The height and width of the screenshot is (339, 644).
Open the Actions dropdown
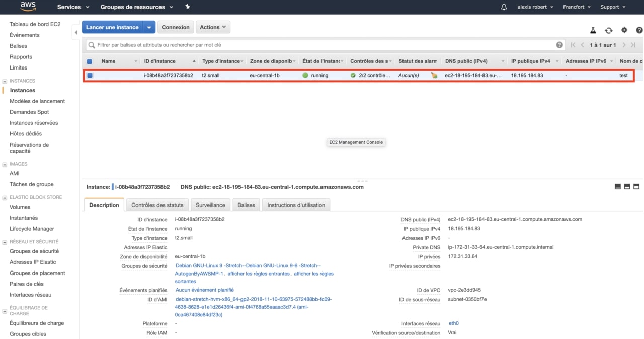pyautogui.click(x=213, y=27)
